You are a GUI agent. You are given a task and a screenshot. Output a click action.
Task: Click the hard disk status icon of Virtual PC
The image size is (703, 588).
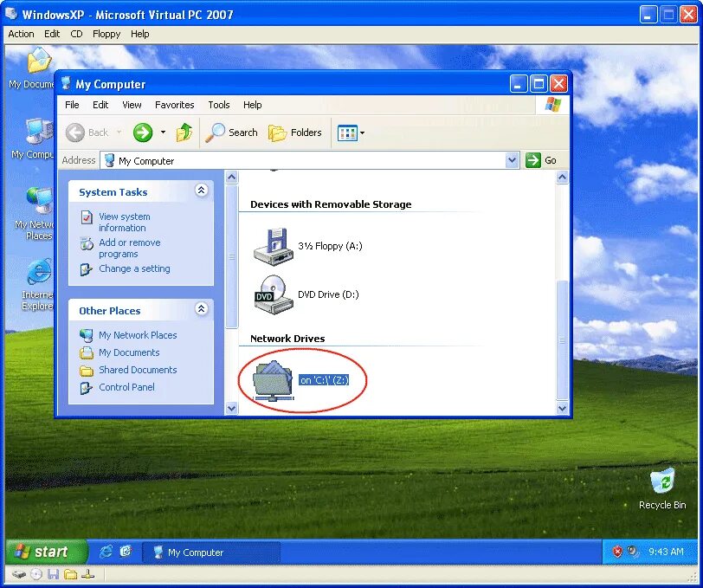click(19, 574)
